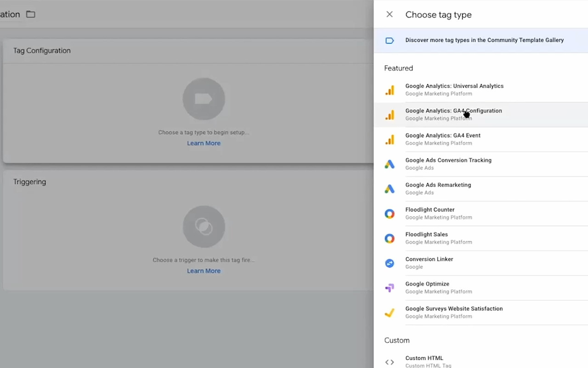Click the GA4 Event bar chart icon
Image resolution: width=588 pixels, height=368 pixels.
click(390, 140)
